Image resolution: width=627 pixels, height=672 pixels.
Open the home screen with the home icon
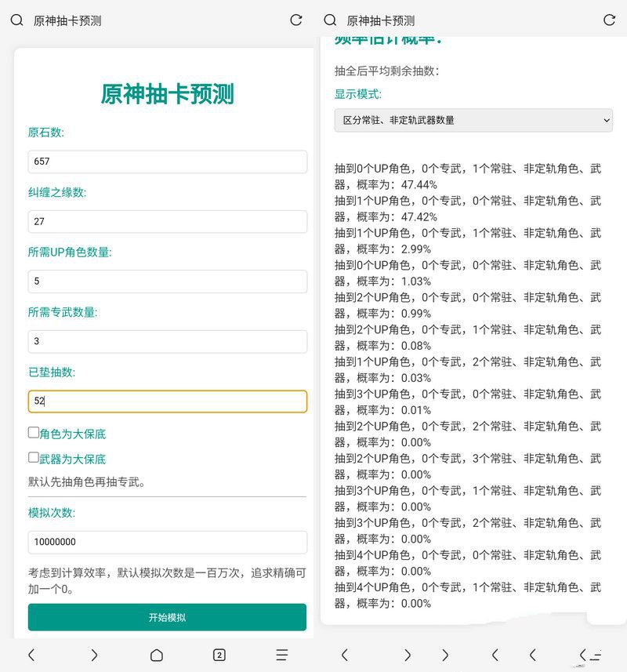[x=155, y=654]
